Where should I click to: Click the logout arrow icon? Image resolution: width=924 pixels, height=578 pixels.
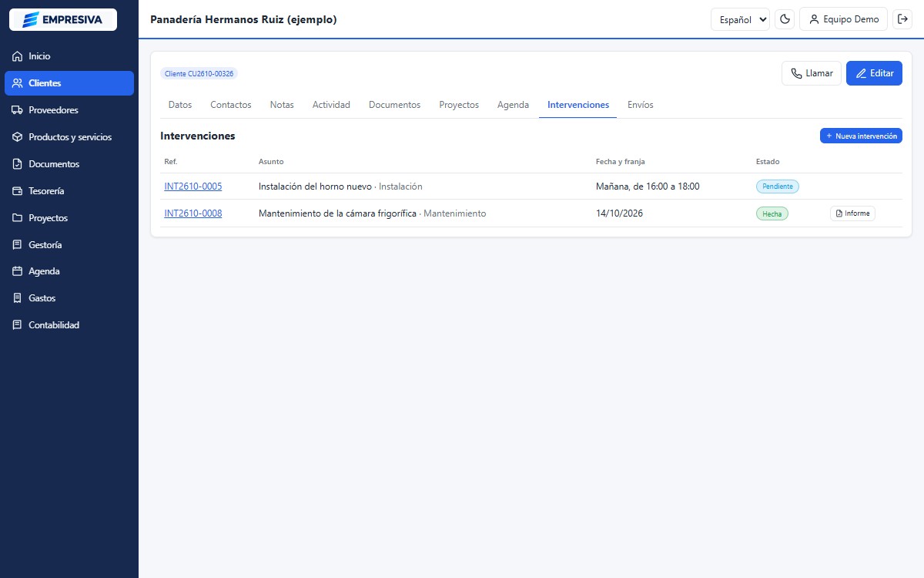[902, 19]
